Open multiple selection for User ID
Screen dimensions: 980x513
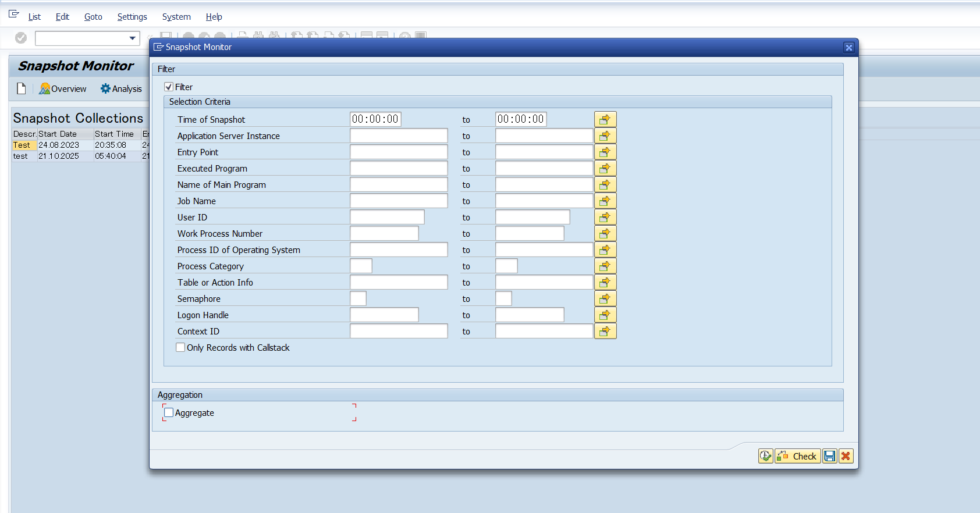coord(605,217)
